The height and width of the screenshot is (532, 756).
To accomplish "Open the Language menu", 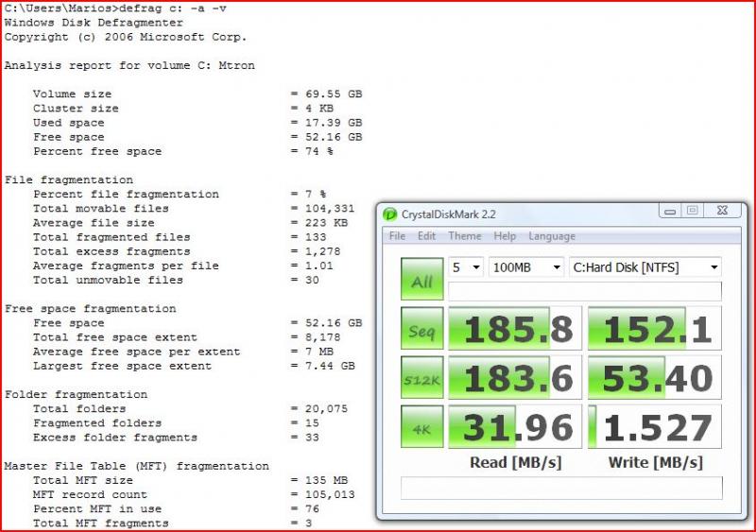I will (552, 236).
